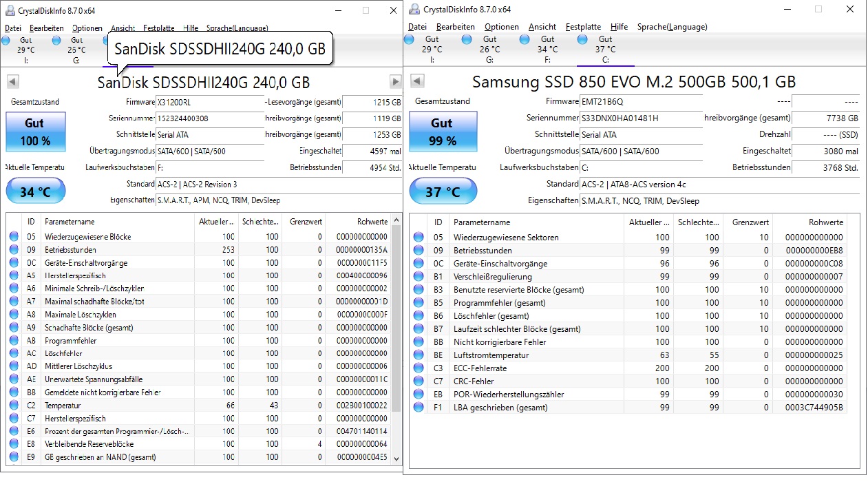Click status icon for Nicht korrigierbare Fehler row
Viewport: 868px width, 493px height.
tap(419, 342)
